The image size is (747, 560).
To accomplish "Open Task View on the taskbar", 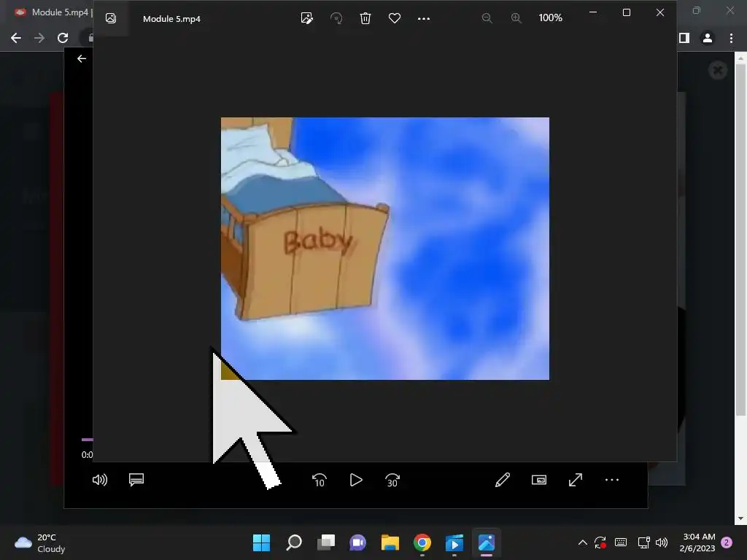I will pyautogui.click(x=326, y=542).
